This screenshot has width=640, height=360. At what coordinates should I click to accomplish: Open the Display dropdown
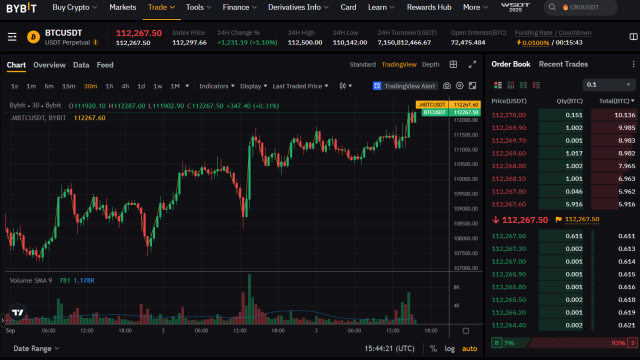click(253, 86)
